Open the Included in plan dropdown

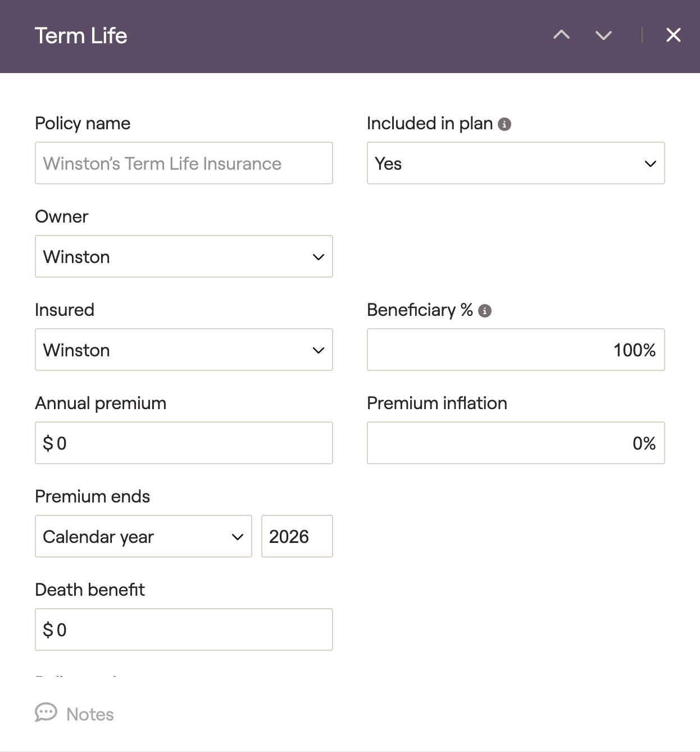pyautogui.click(x=515, y=163)
